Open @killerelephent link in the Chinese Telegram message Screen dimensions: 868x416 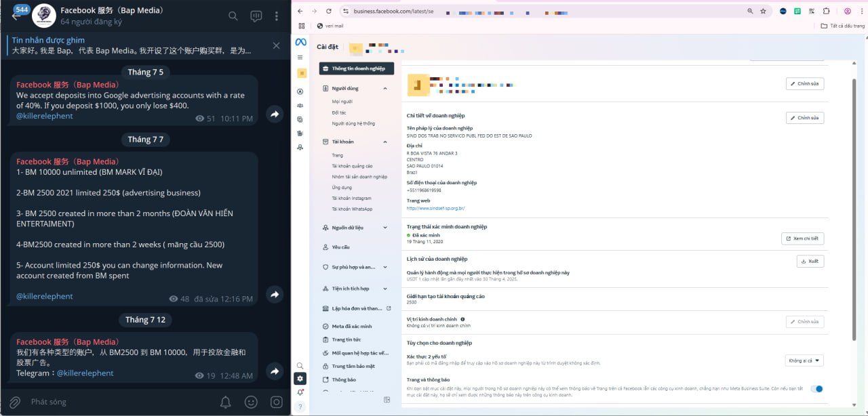[x=85, y=373]
